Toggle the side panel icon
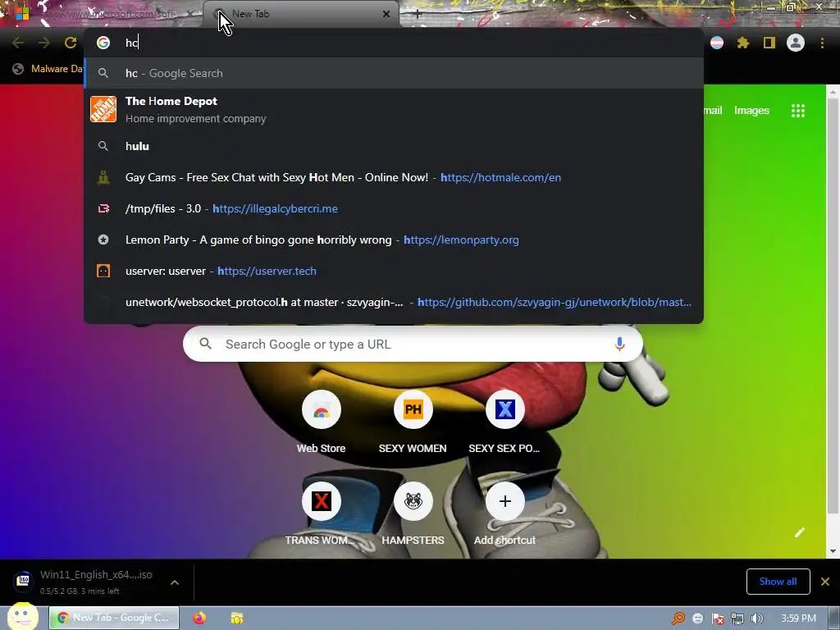 click(769, 43)
